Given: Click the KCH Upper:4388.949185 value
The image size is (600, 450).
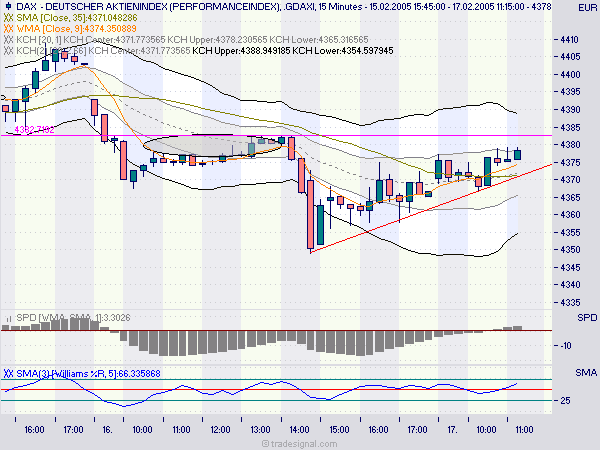Looking at the screenshot, I should [x=241, y=51].
